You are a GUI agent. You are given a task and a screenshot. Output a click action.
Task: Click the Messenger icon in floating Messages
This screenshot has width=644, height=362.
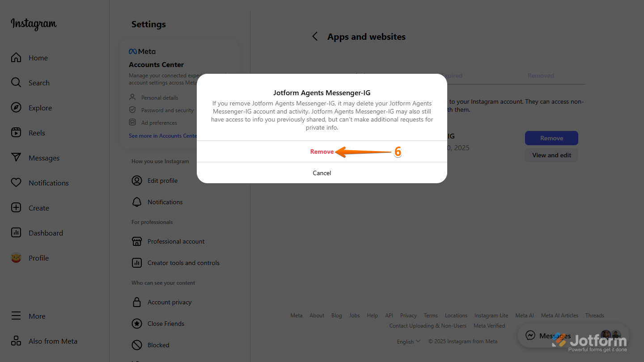[x=530, y=336]
